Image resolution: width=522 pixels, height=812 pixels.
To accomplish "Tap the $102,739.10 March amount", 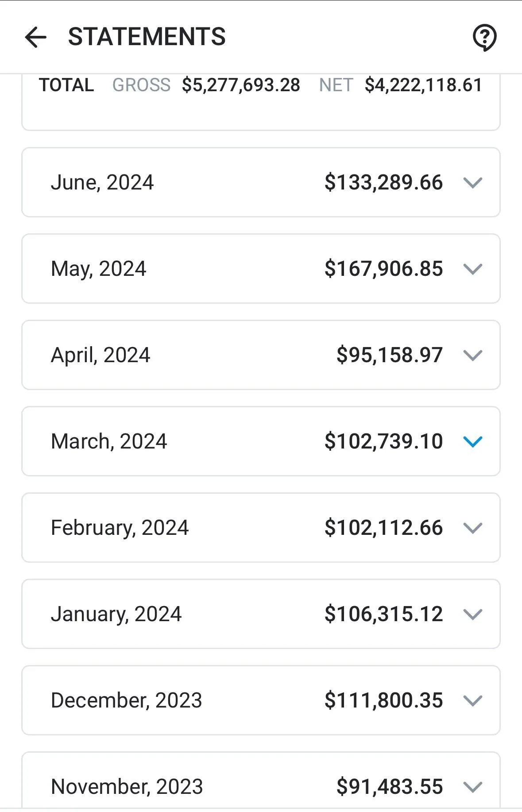I will 383,441.
